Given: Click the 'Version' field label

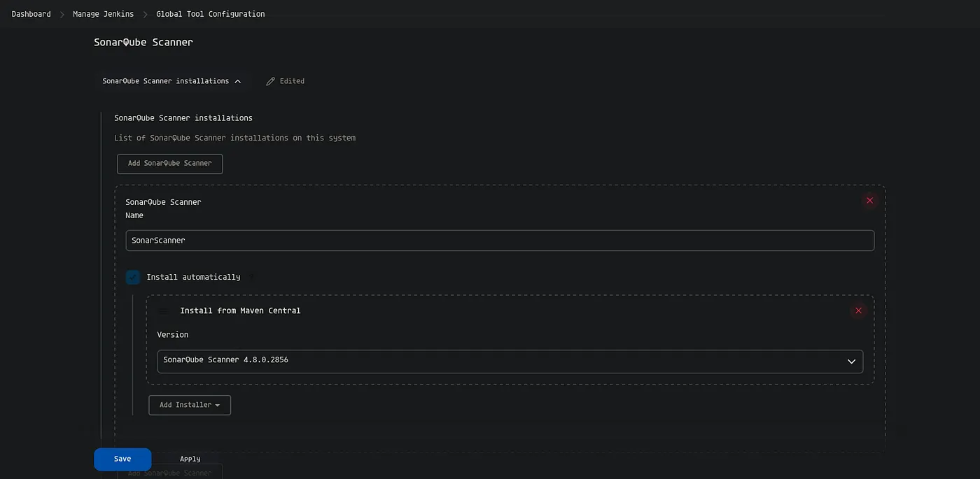Looking at the screenshot, I should pos(173,335).
